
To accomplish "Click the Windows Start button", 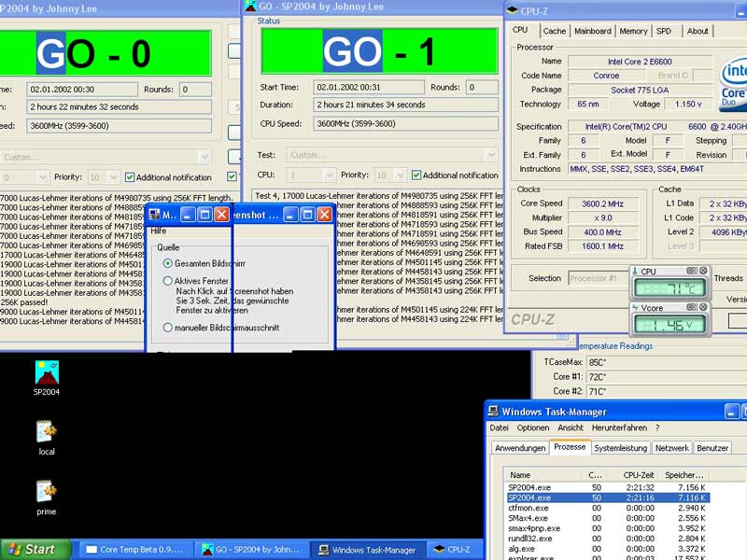I will 36,550.
